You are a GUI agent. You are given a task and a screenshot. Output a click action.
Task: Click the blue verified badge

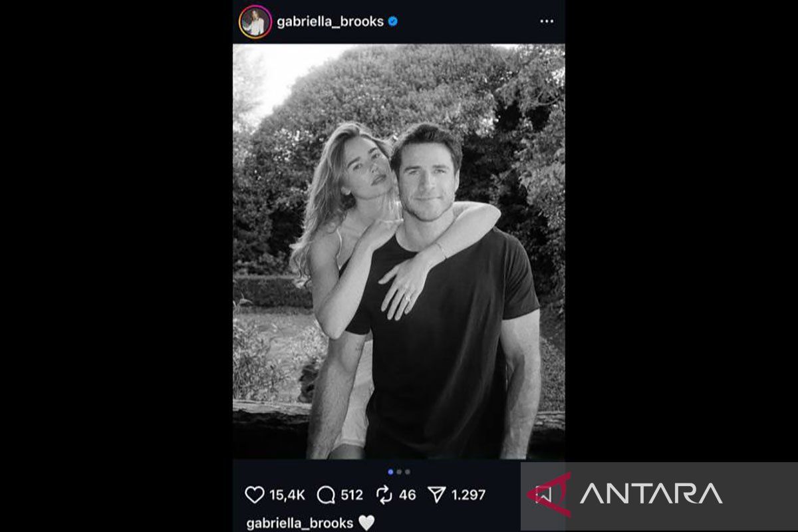tap(393, 21)
